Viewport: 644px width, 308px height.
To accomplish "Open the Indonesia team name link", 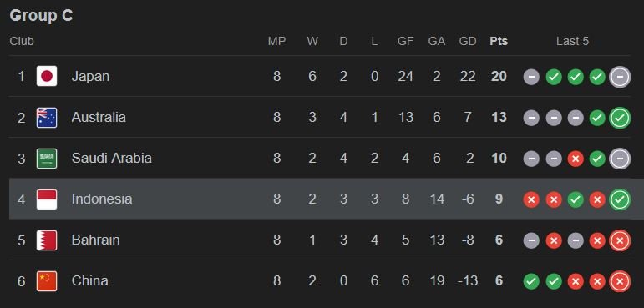I will coord(102,199).
